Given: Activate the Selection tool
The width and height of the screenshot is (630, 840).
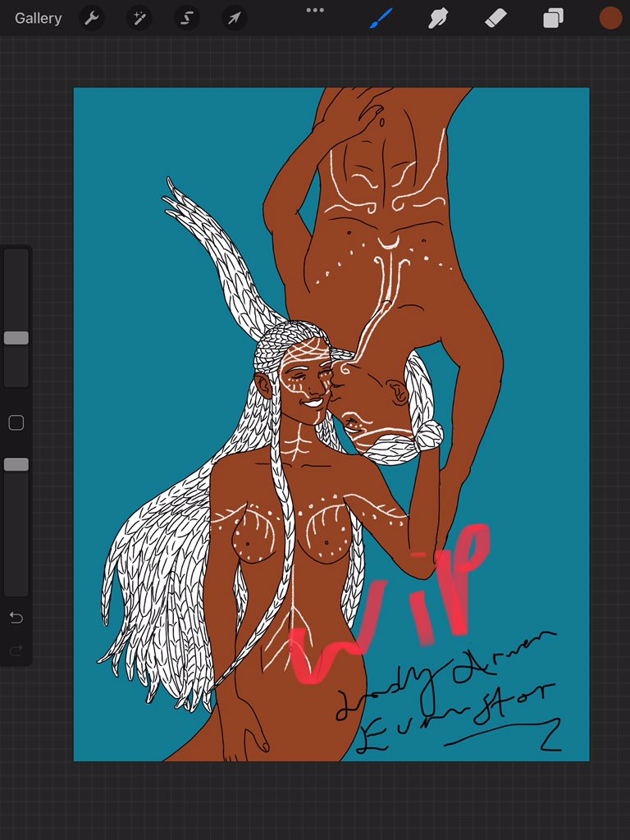Looking at the screenshot, I should [186, 19].
